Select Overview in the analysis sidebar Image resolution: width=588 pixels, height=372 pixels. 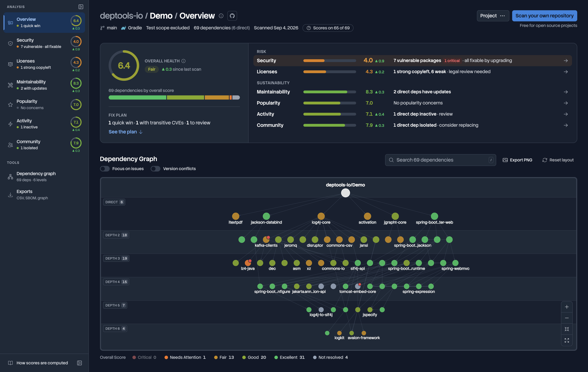tap(44, 22)
